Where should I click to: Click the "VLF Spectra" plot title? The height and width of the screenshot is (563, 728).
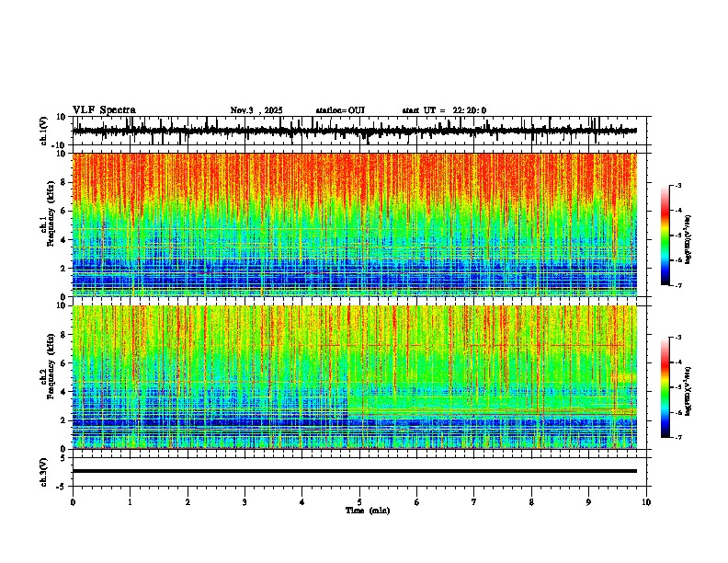104,110
